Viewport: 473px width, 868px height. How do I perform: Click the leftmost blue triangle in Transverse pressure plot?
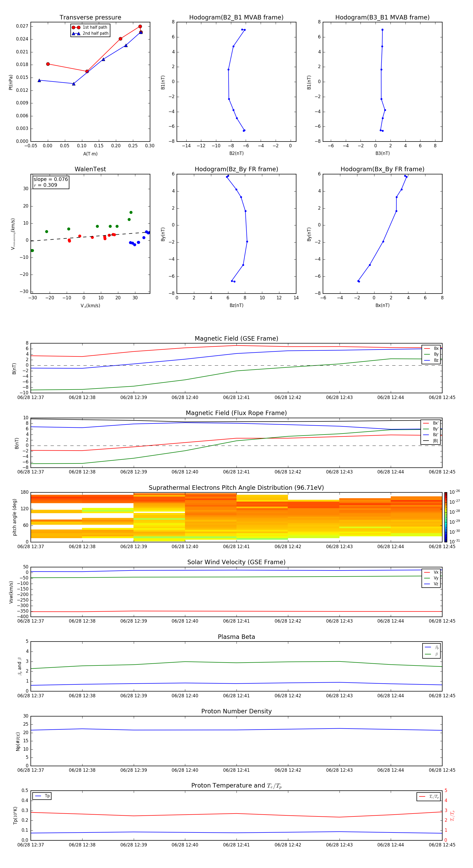click(x=39, y=80)
